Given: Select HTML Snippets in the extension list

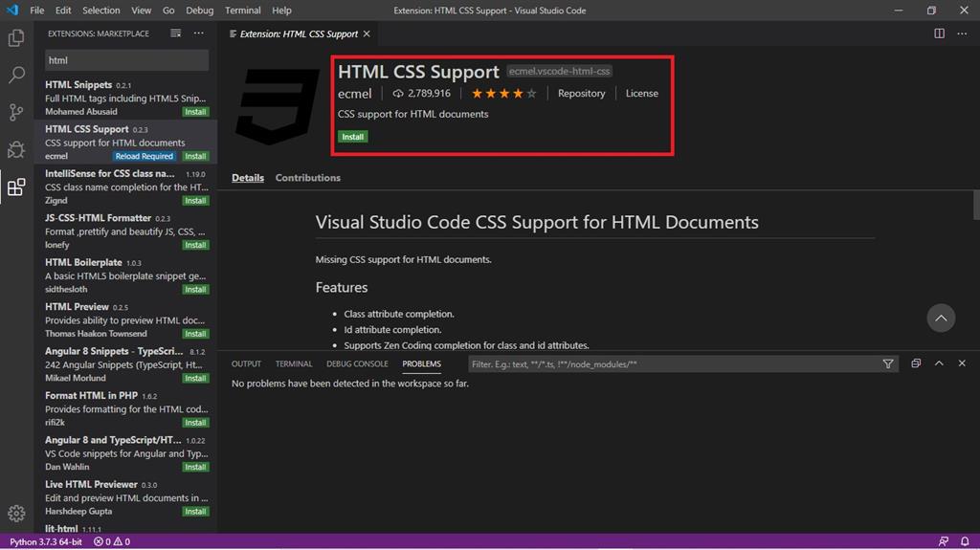Looking at the screenshot, I should click(125, 98).
